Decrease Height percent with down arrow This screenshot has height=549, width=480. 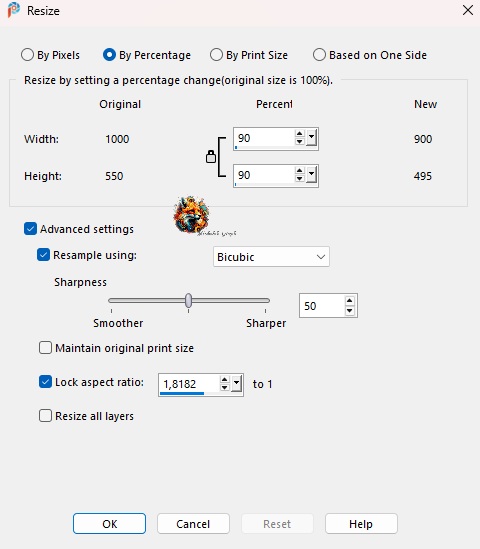(x=299, y=179)
